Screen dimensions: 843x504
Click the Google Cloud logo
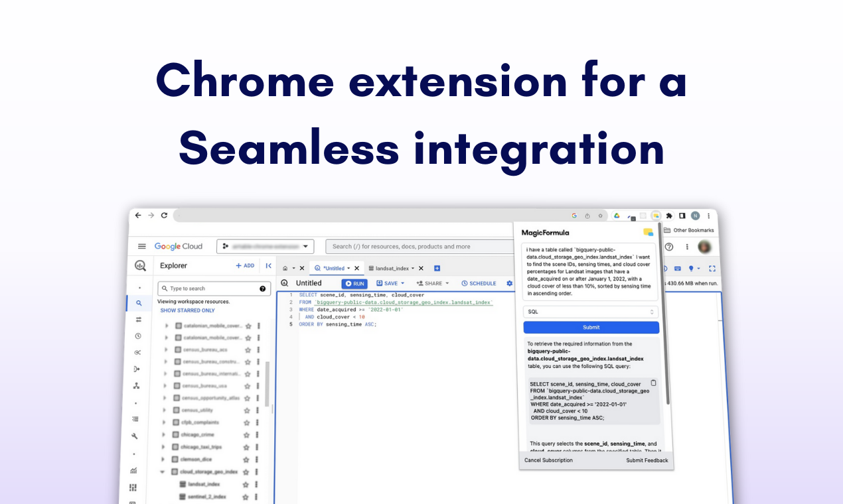tap(179, 246)
